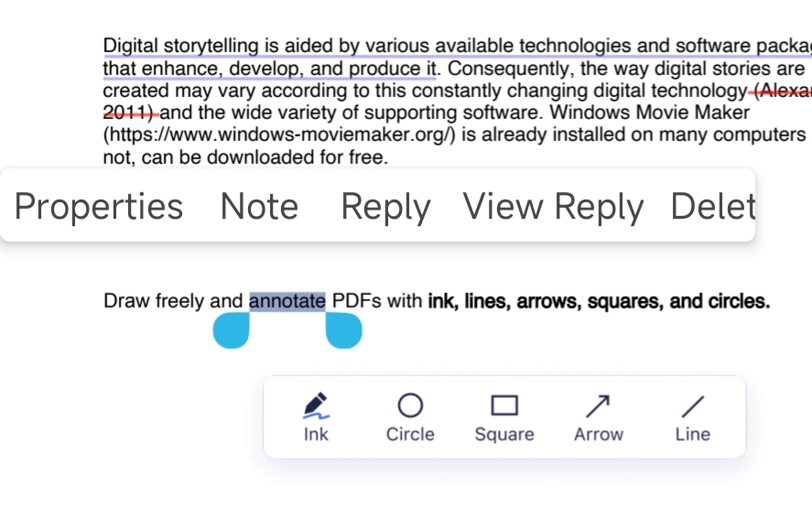Open the windows-moviemaker.org URL

pos(279,135)
